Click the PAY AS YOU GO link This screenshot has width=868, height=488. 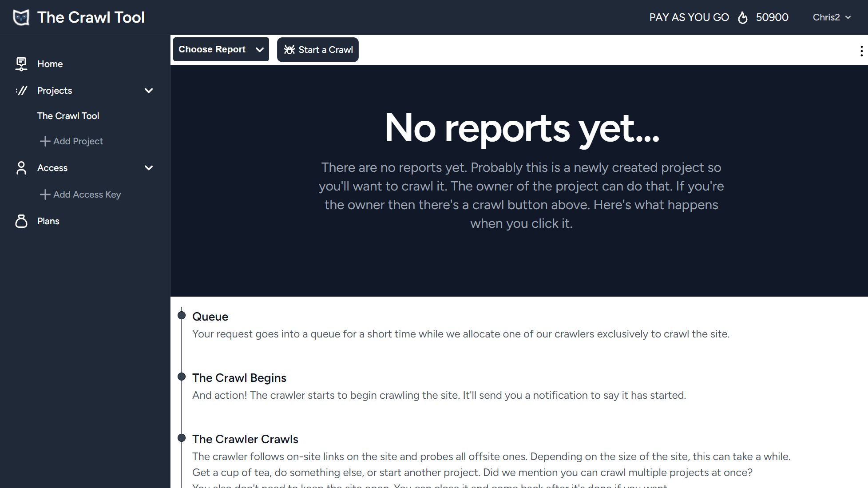point(689,17)
